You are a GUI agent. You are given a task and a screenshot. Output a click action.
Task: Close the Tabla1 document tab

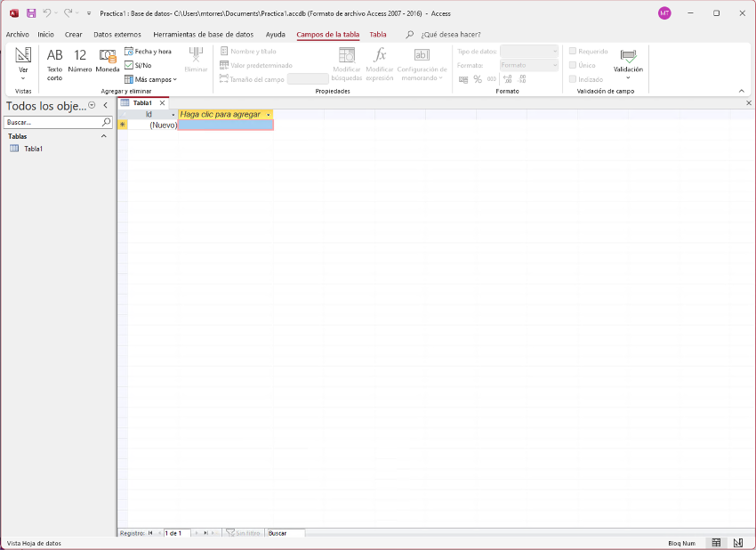pos(162,103)
